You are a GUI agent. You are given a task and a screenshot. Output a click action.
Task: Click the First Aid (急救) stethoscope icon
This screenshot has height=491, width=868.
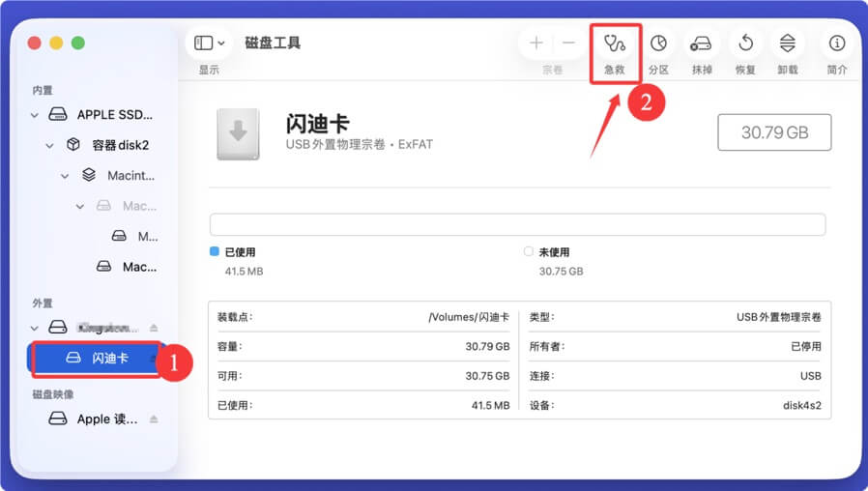(x=615, y=43)
